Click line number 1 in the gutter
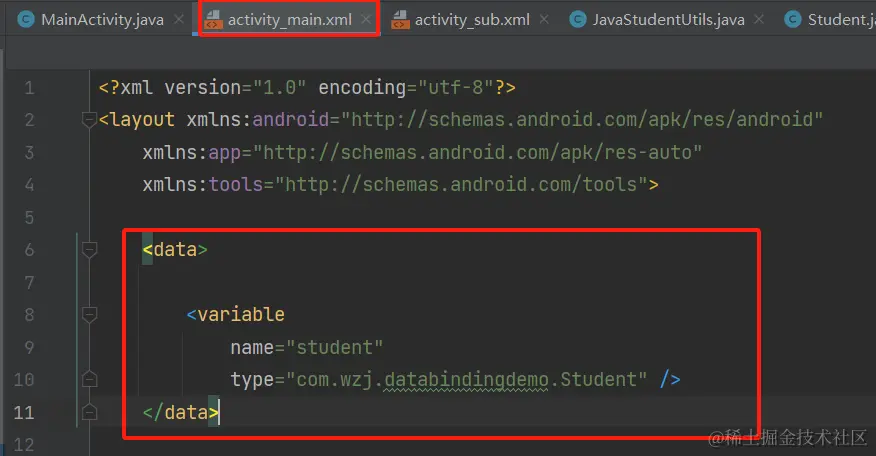Screen dimensions: 876x456 pos(29,88)
